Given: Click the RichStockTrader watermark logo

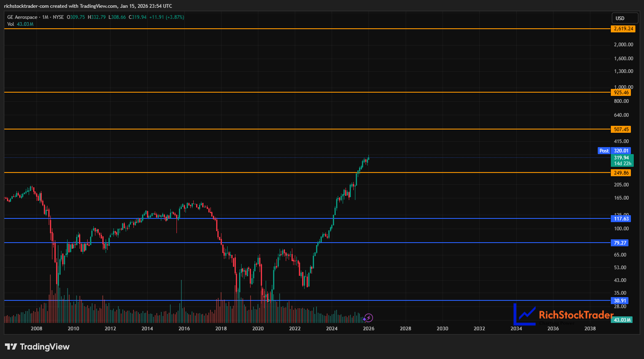Looking at the screenshot, I should (563, 315).
